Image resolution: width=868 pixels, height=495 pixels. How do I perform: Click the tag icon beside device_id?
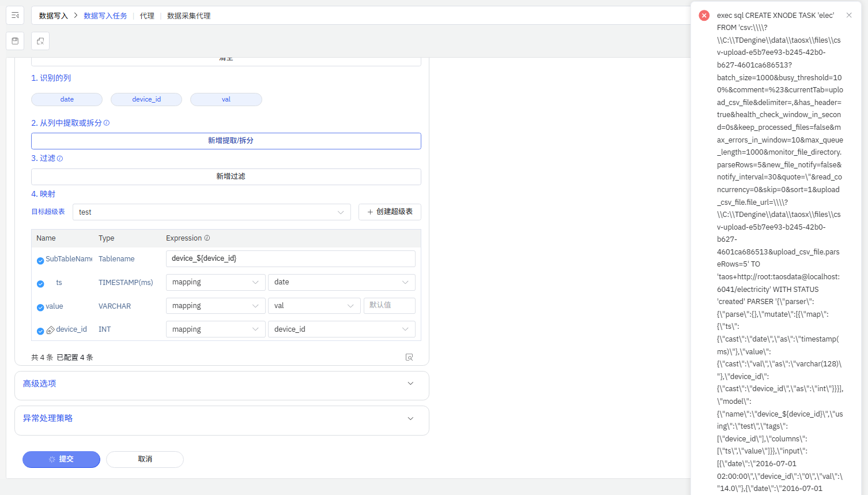(x=50, y=330)
